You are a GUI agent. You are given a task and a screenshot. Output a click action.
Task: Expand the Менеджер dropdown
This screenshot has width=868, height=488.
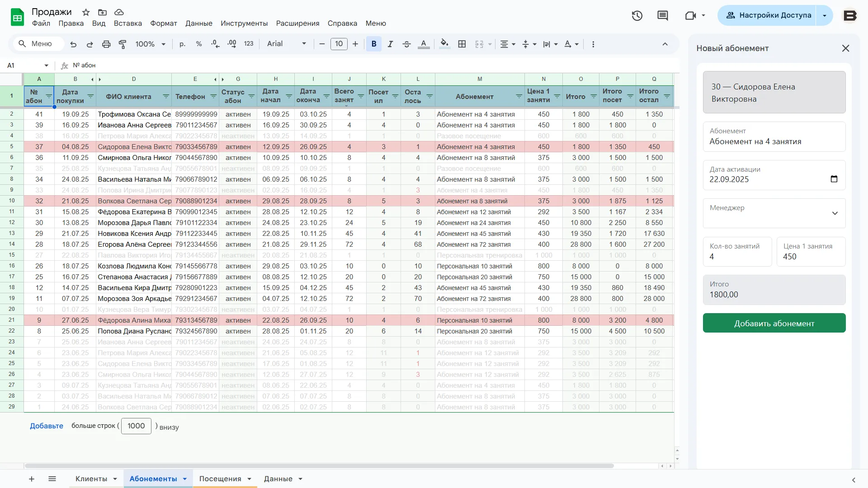click(x=774, y=213)
